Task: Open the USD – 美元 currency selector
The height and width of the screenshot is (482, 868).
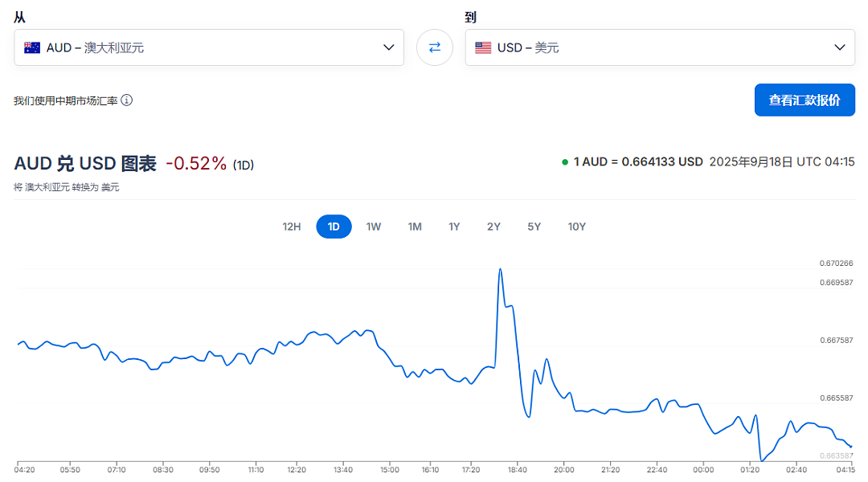Action: [660, 47]
